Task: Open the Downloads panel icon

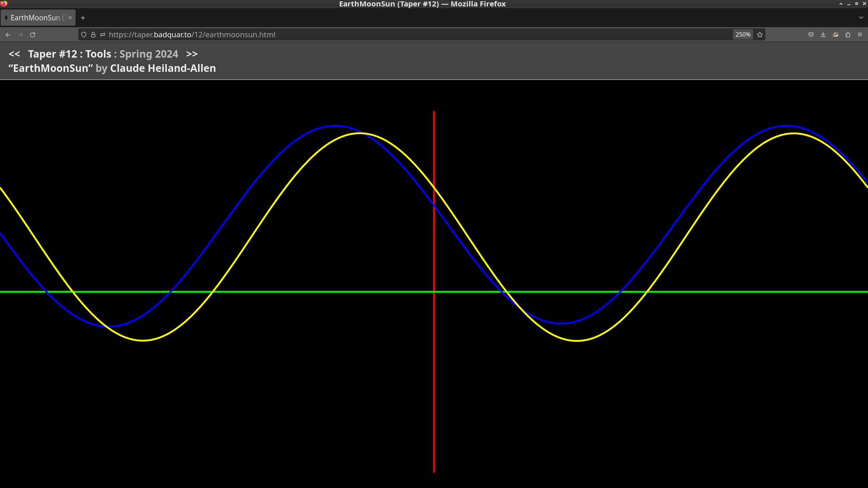Action: (823, 35)
